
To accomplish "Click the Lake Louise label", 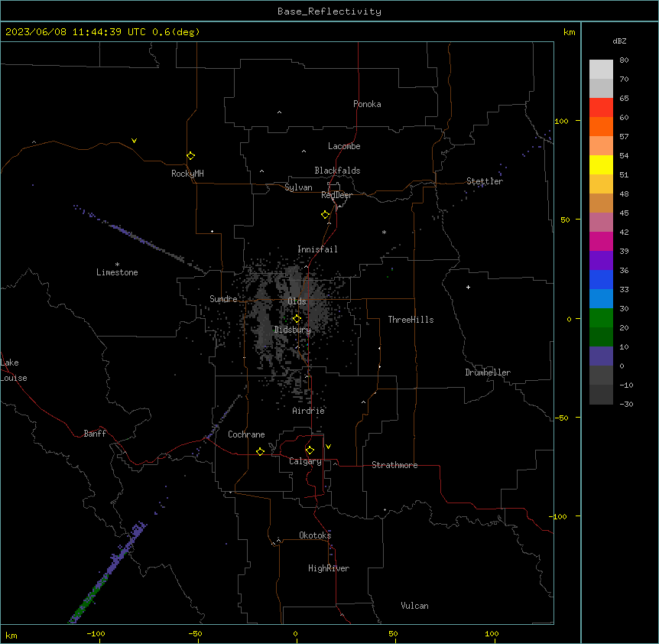I will pos(14,370).
